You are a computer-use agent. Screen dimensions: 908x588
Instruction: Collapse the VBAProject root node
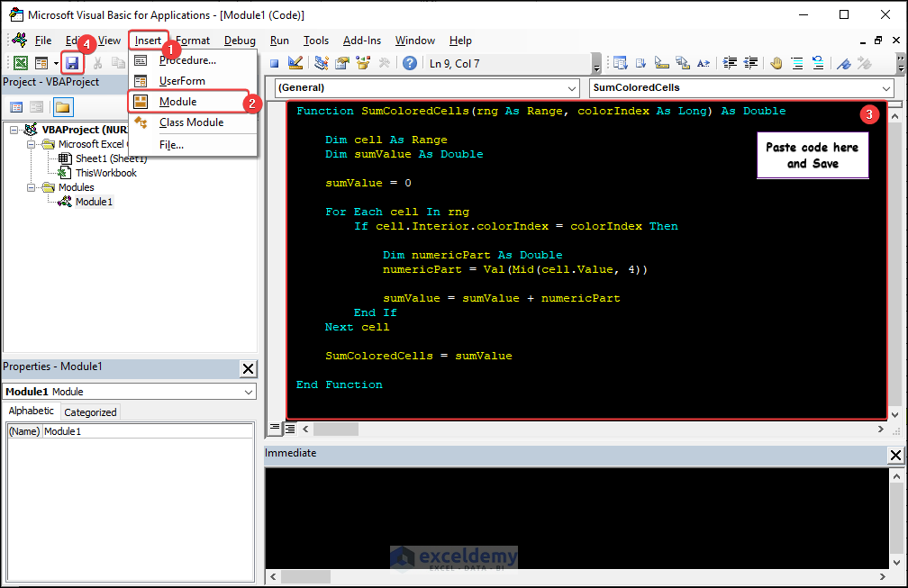point(14,130)
